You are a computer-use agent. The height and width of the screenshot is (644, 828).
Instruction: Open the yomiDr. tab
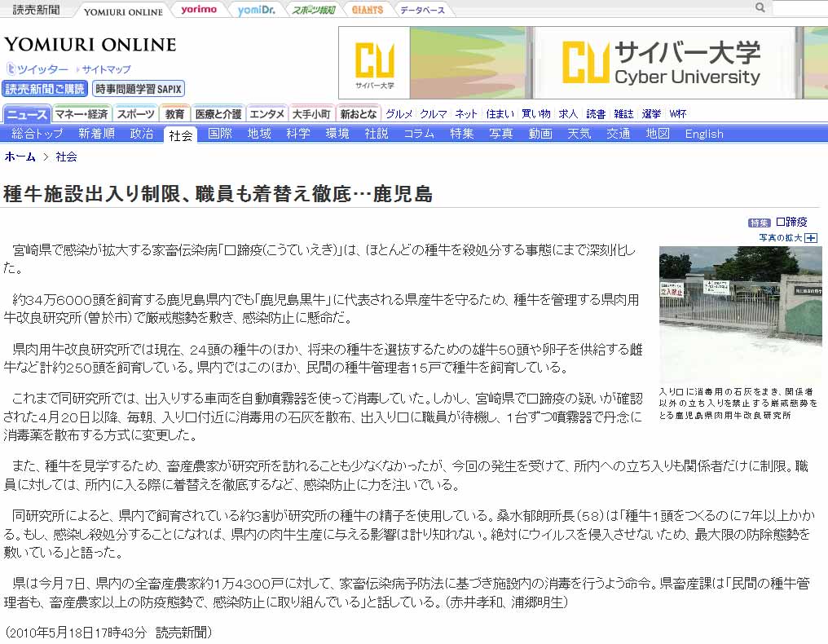tap(255, 10)
